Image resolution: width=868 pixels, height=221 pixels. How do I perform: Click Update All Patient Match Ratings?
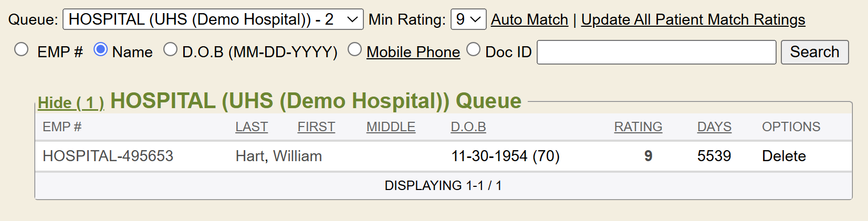(693, 19)
